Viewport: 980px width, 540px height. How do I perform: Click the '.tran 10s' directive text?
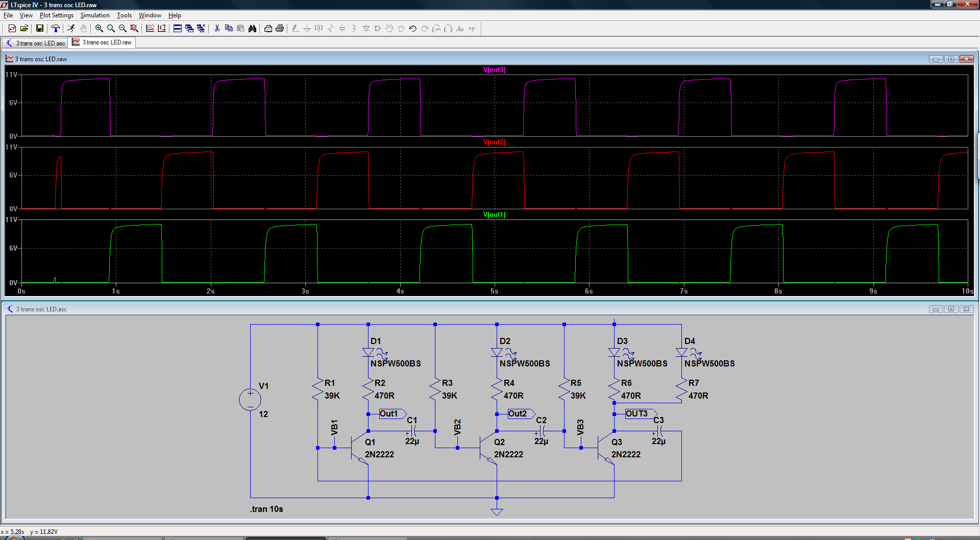point(266,509)
